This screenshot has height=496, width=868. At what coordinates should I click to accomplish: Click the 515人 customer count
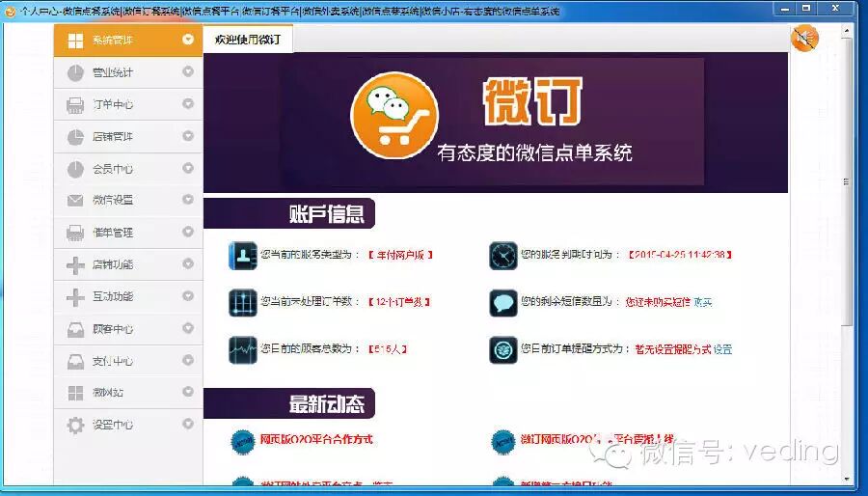(x=388, y=349)
